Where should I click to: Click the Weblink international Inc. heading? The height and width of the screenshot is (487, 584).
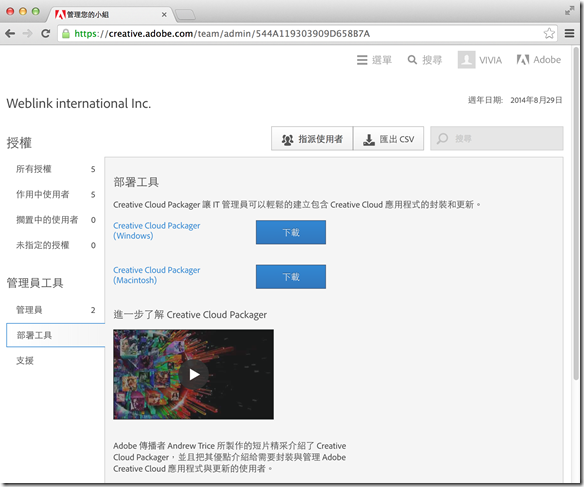click(x=79, y=103)
